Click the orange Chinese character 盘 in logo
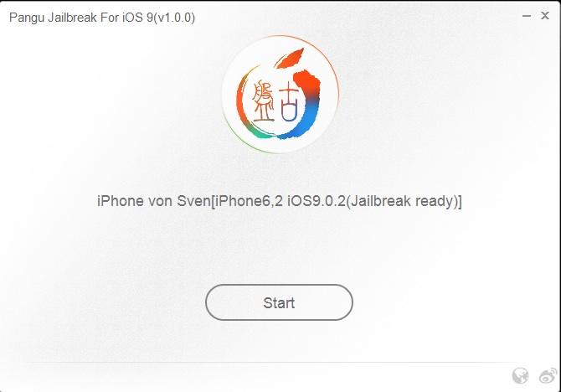The image size is (561, 392). tap(263, 102)
